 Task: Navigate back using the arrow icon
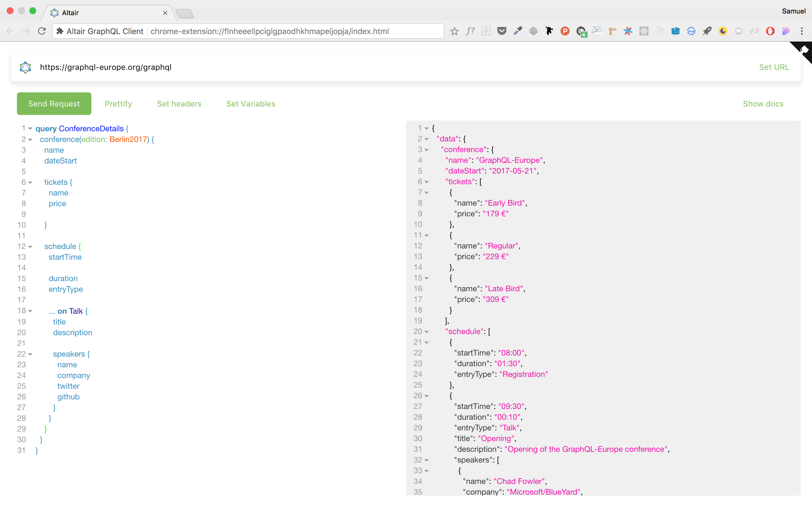click(10, 31)
